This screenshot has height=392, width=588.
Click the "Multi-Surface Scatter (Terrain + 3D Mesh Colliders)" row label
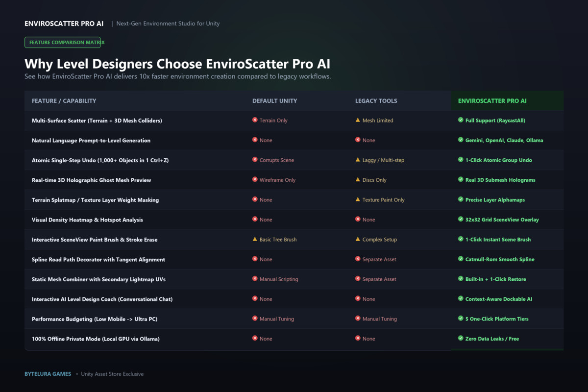coord(97,121)
